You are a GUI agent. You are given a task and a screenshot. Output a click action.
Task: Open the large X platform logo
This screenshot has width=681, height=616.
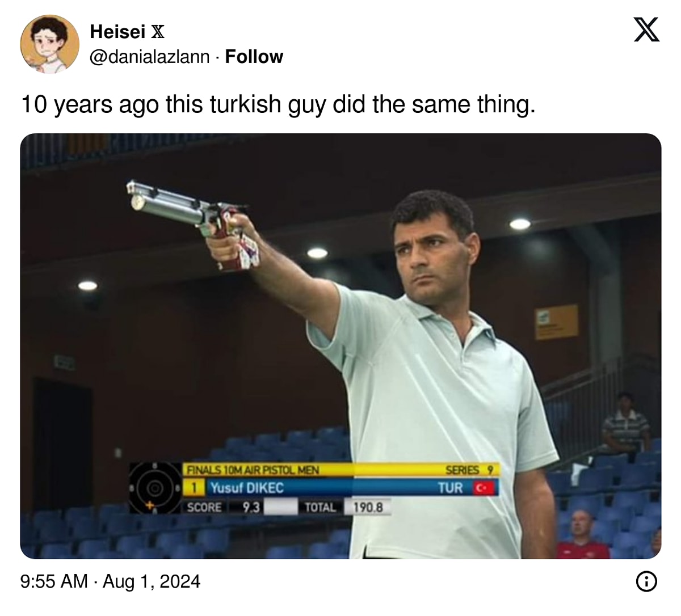[x=646, y=30]
